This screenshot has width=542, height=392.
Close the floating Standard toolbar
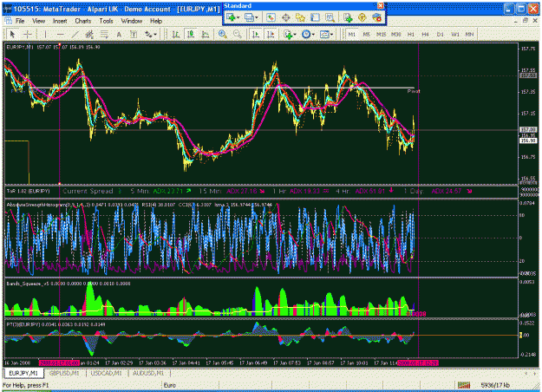pyautogui.click(x=380, y=5)
